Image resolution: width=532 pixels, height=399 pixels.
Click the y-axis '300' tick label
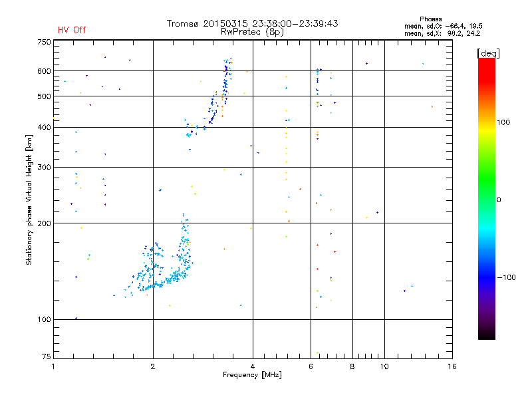point(44,167)
